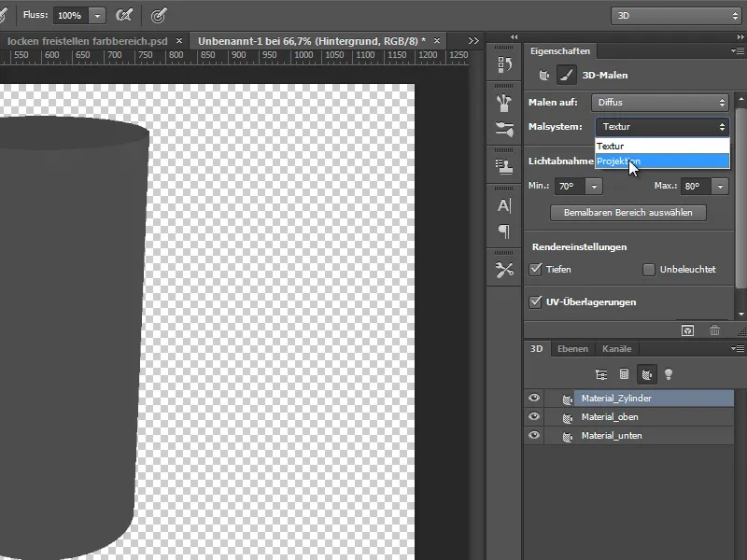Open the Clone Source stamp panel icon
This screenshot has width=747, height=560.
504,166
